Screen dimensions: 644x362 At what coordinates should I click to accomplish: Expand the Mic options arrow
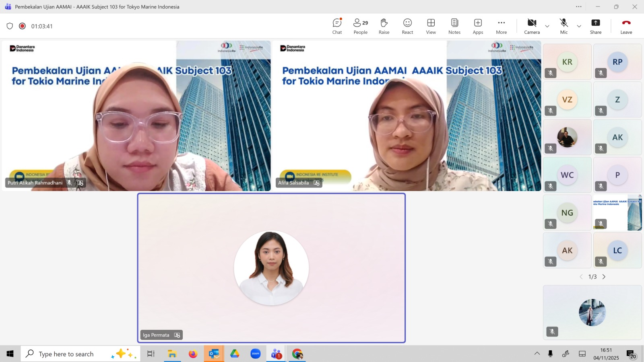(579, 26)
